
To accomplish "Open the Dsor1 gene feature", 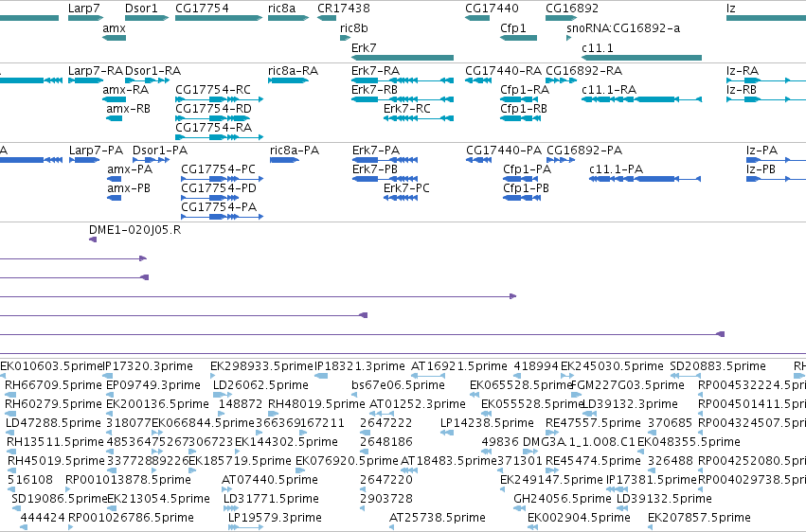I will pyautogui.click(x=147, y=18).
